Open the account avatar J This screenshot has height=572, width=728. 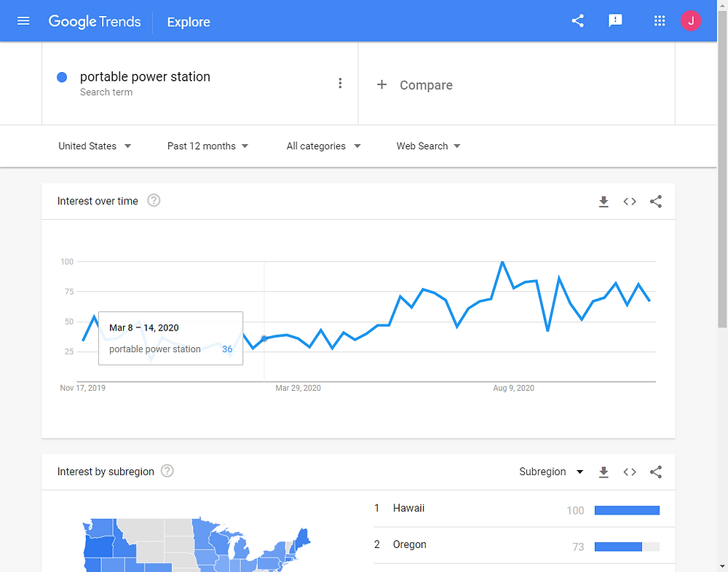[691, 20]
